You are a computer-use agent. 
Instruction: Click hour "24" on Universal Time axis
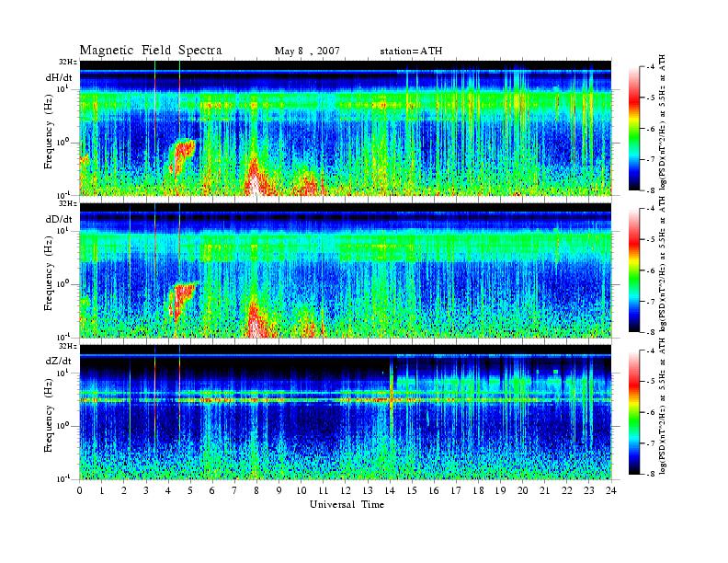point(611,490)
